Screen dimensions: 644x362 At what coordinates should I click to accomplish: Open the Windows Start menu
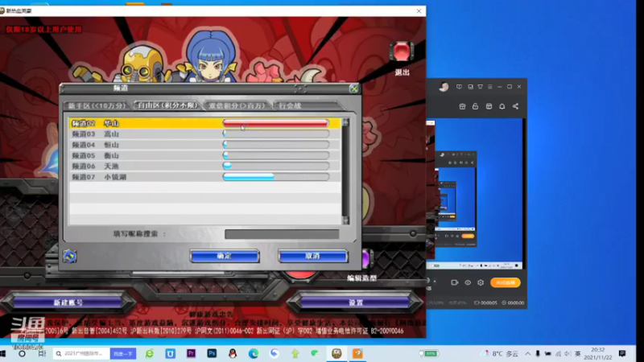click(3, 353)
